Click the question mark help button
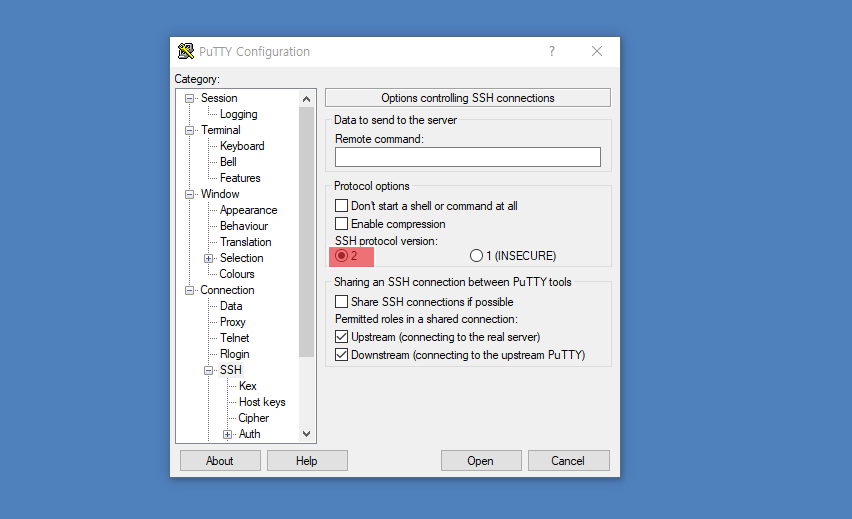The image size is (852, 519). (552, 51)
